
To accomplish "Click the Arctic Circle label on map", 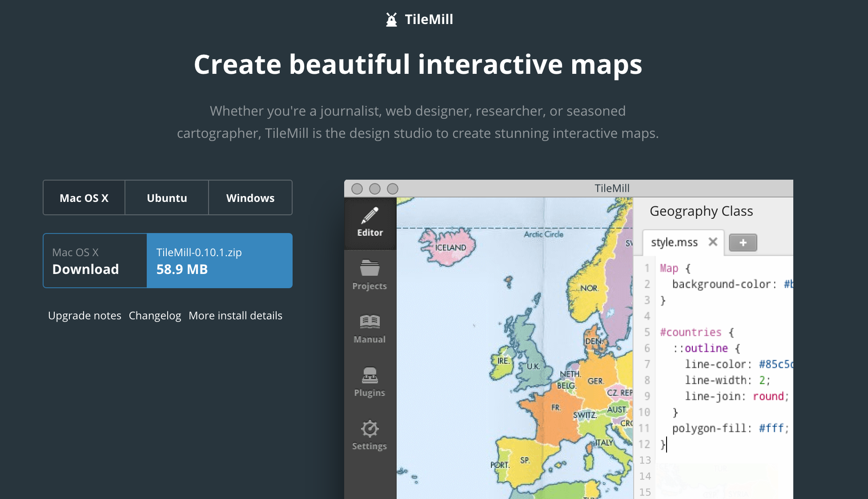I will tap(543, 234).
